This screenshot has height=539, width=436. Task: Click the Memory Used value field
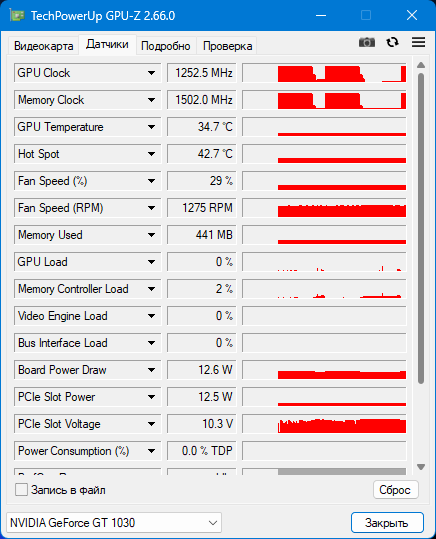click(202, 235)
